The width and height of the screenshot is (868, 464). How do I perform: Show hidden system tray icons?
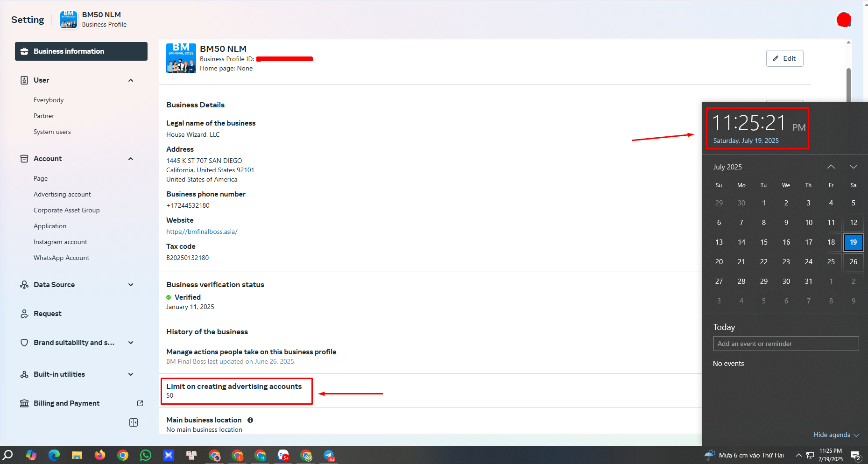tap(798, 455)
